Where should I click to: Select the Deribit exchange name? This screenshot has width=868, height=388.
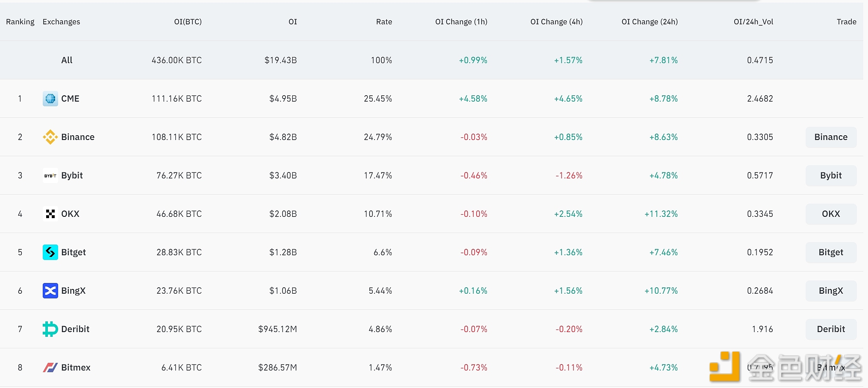pos(75,329)
